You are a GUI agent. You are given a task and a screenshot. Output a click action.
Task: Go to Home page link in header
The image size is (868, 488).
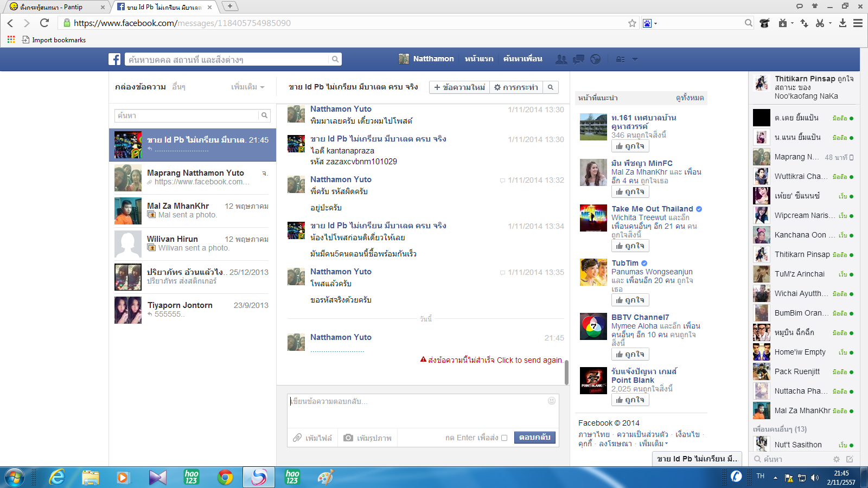pos(479,59)
